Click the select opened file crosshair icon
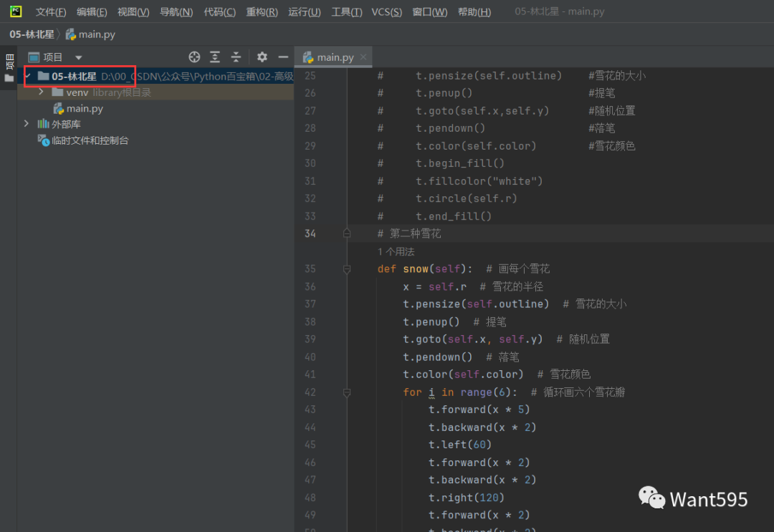 [x=194, y=57]
